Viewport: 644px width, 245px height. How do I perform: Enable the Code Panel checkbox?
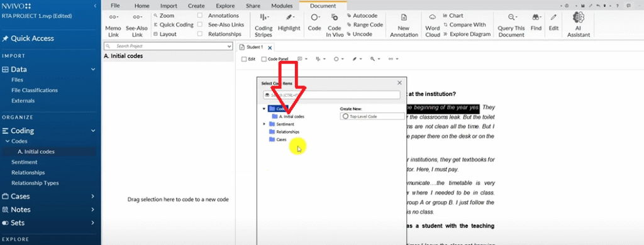tap(264, 59)
